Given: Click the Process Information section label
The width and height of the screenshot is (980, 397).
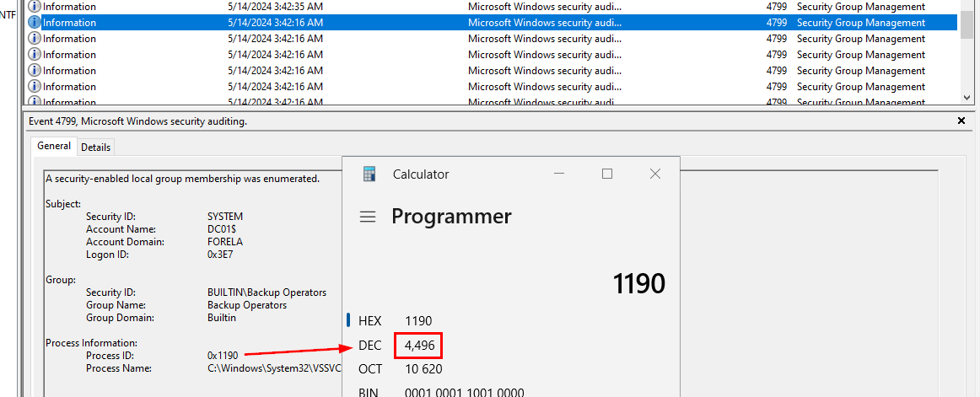Looking at the screenshot, I should (x=91, y=343).
